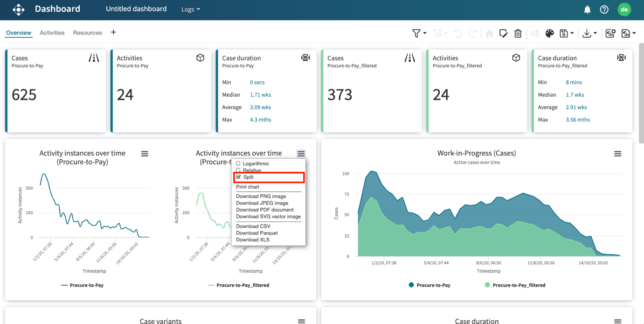Switch to the Activities tab
644x324 pixels.
[x=52, y=33]
